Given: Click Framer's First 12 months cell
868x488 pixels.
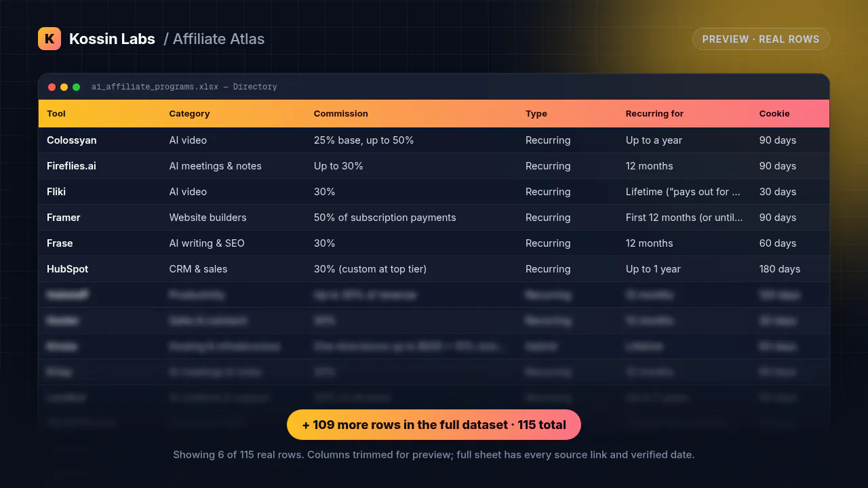Looking at the screenshot, I should (x=684, y=218).
